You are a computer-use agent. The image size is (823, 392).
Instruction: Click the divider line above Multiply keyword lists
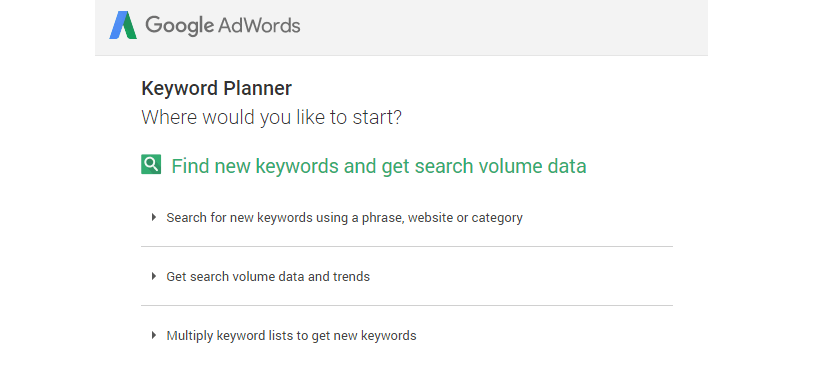coord(407,305)
